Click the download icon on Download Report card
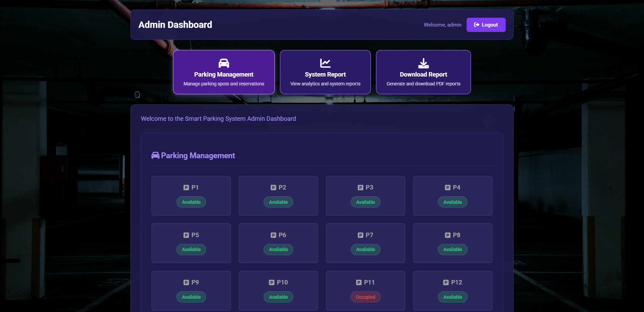This screenshot has height=312, width=644. [423, 63]
